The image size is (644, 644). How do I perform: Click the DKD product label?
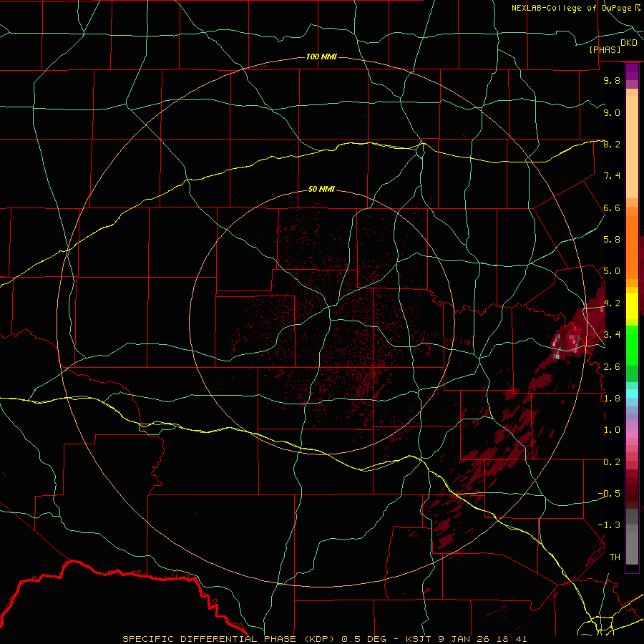click(x=628, y=42)
